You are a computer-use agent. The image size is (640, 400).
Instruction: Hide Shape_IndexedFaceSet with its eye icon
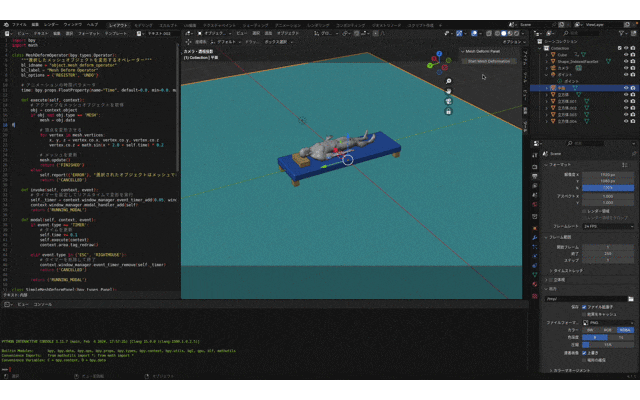tap(626, 61)
